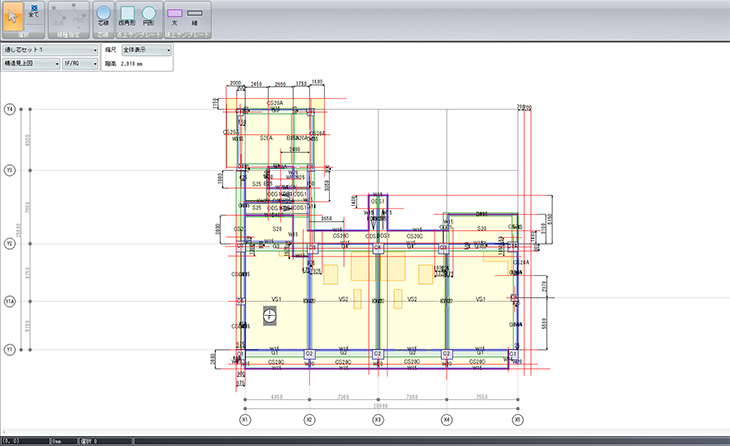This screenshot has height=446, width=730.
Task: Click the Y2 grid axis bubble
Action: pyautogui.click(x=10, y=243)
